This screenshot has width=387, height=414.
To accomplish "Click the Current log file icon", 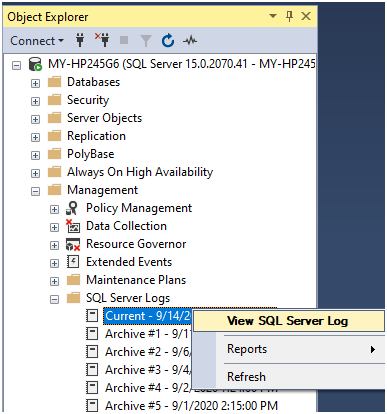I will click(x=92, y=315).
